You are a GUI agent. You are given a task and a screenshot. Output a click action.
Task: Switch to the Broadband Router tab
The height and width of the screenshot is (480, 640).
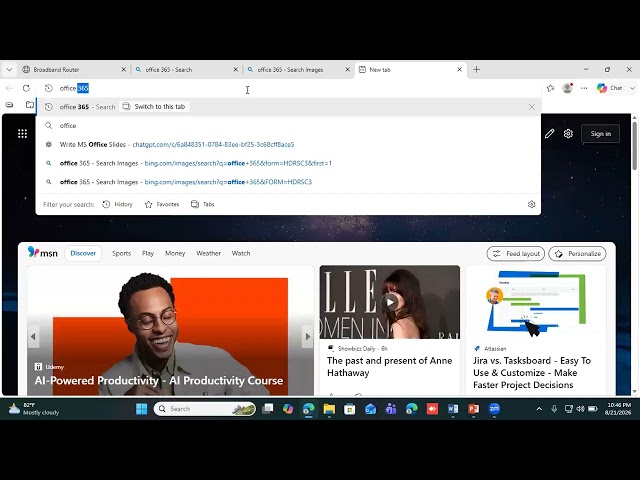74,70
